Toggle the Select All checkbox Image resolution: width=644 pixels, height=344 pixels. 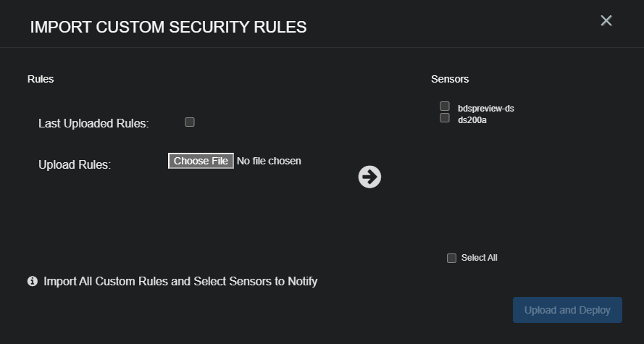[452, 259]
